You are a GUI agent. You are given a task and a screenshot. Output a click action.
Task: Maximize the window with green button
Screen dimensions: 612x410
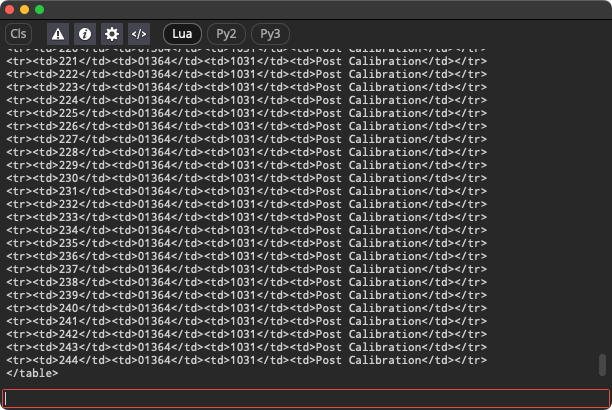click(39, 9)
